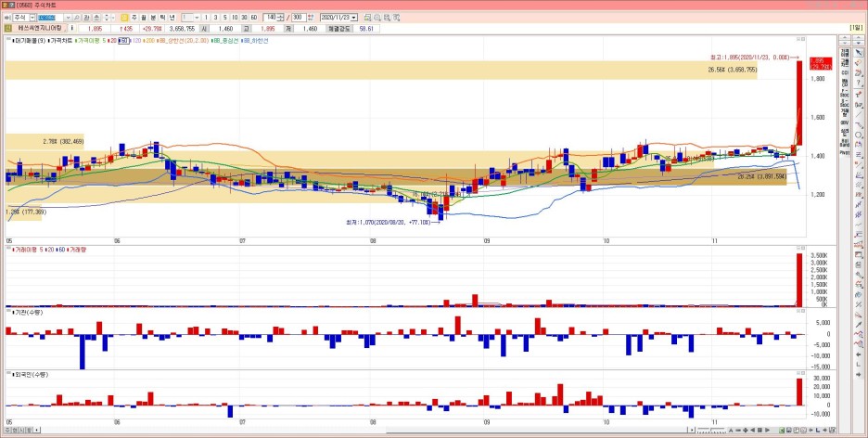
Task: Open the interval value dropdown
Action: coord(197,17)
